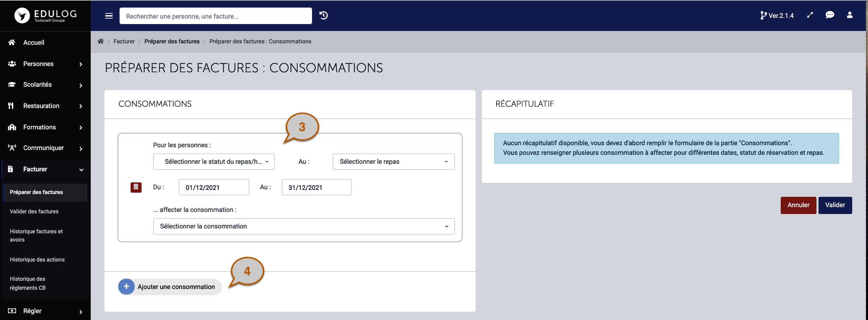This screenshot has height=320, width=868.
Task: Click the Communiquer broadcast icon
Action: [x=12, y=148]
